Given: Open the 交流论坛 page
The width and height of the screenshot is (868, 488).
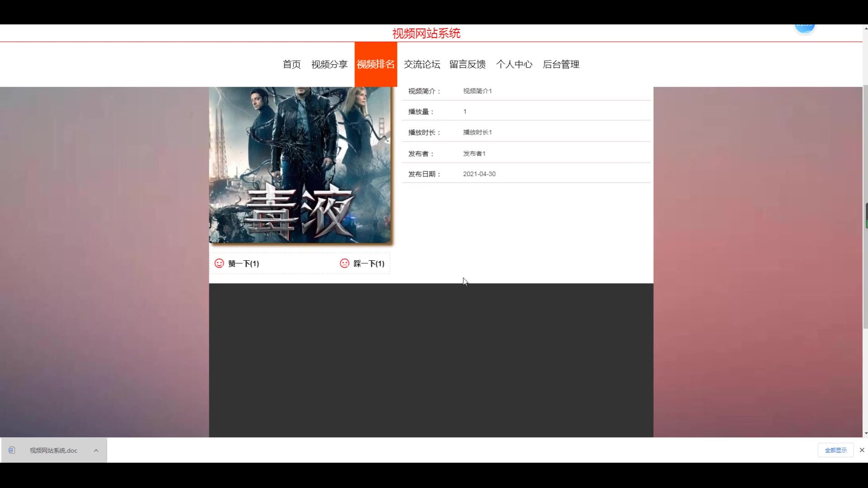Looking at the screenshot, I should coord(422,64).
